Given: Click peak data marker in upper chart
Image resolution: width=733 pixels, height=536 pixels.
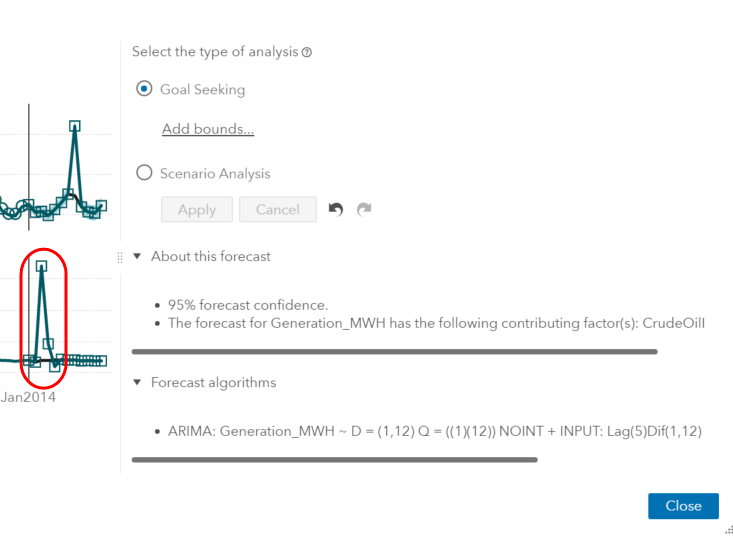Looking at the screenshot, I should tap(75, 126).
